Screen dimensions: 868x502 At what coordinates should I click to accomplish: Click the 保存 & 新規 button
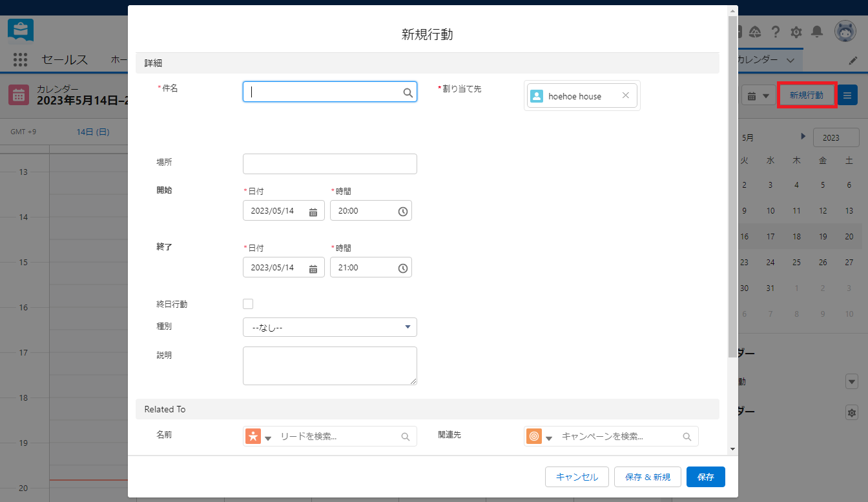tap(647, 477)
